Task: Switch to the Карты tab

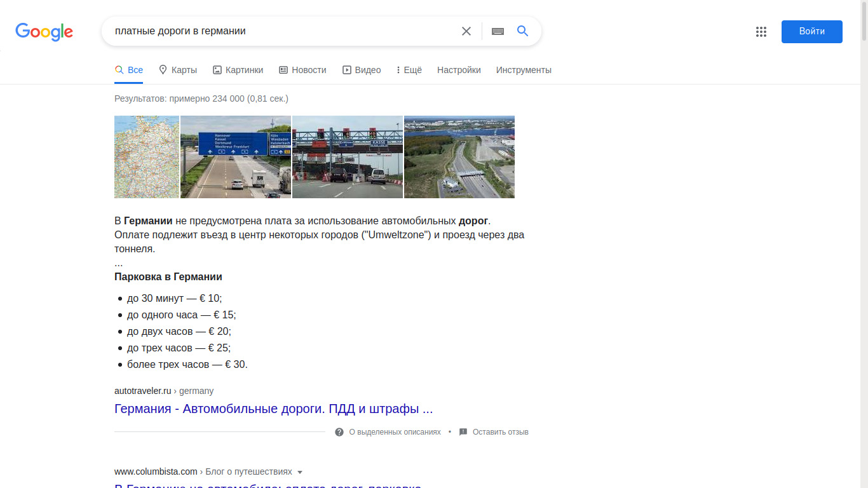Action: point(178,70)
